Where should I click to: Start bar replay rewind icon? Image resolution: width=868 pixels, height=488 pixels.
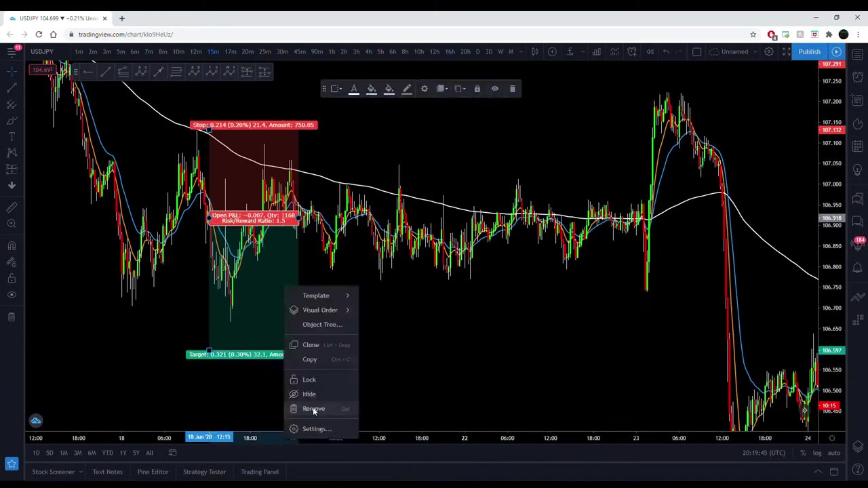650,52
